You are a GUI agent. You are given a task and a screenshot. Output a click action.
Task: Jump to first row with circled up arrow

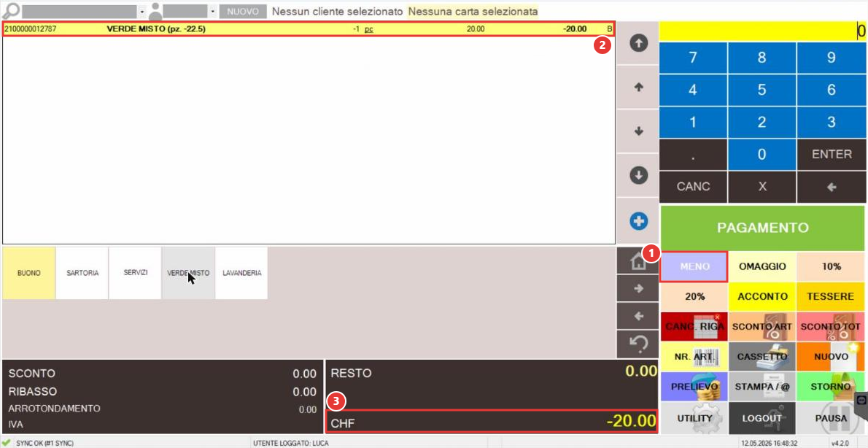[639, 43]
